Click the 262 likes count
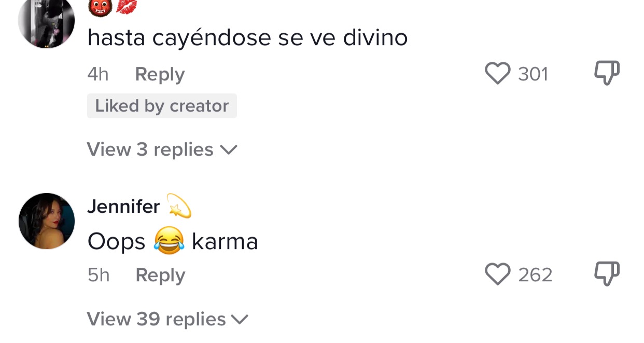The height and width of the screenshot is (343, 644). tap(535, 275)
